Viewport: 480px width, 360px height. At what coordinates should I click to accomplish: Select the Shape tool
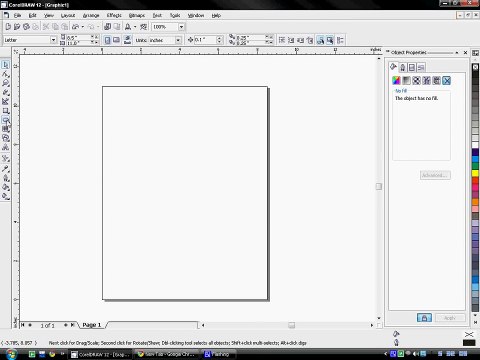(5, 74)
